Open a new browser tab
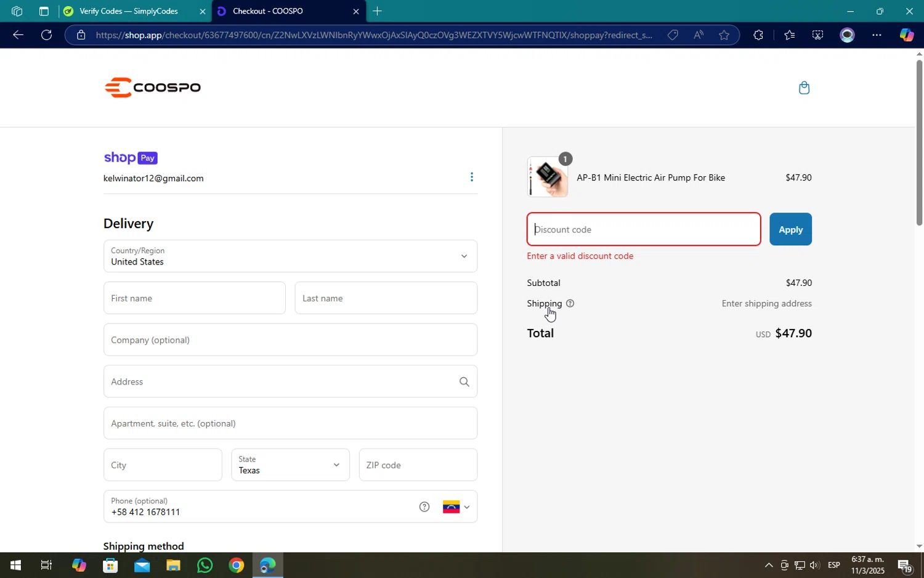Viewport: 924px width, 578px height. coord(378,11)
